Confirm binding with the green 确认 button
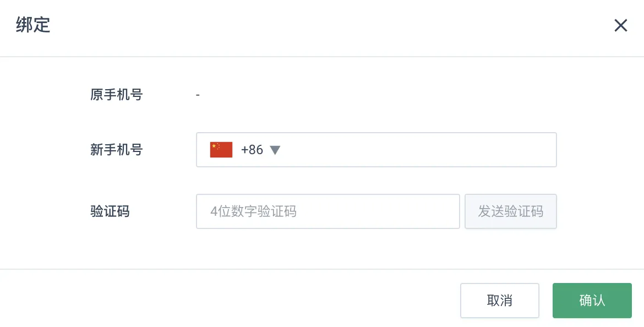This screenshot has width=644, height=327. pyautogui.click(x=592, y=300)
